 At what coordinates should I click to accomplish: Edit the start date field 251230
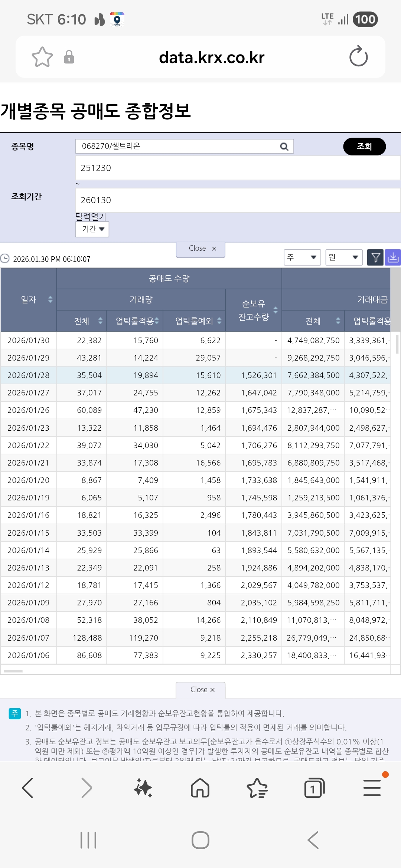pos(238,168)
